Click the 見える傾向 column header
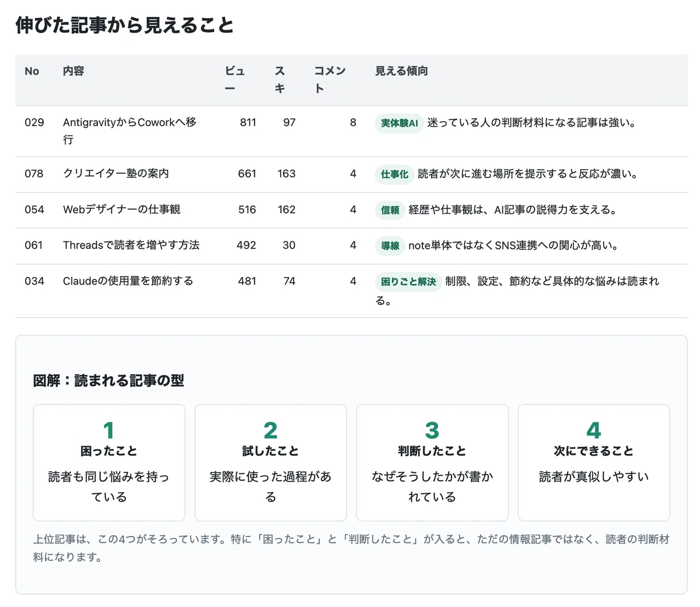Image resolution: width=700 pixels, height=607 pixels. click(x=401, y=71)
